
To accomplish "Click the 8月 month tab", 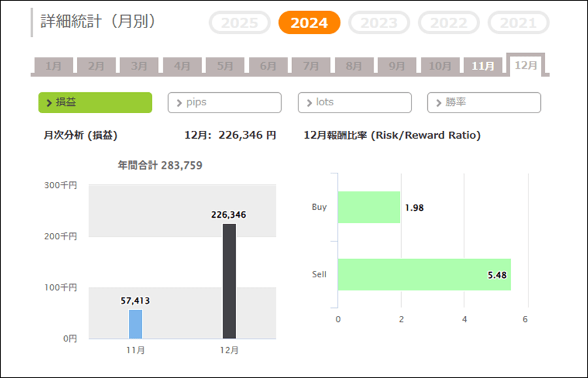I will 353,66.
